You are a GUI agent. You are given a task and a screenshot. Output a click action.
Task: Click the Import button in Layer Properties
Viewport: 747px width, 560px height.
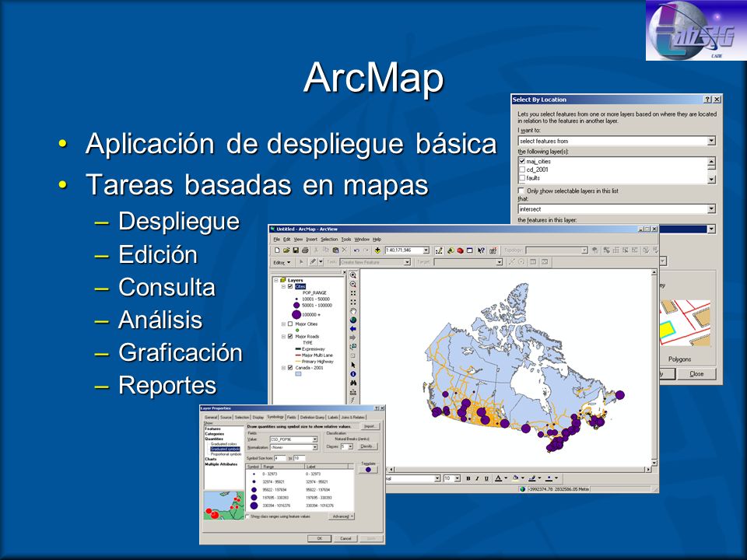pos(370,426)
